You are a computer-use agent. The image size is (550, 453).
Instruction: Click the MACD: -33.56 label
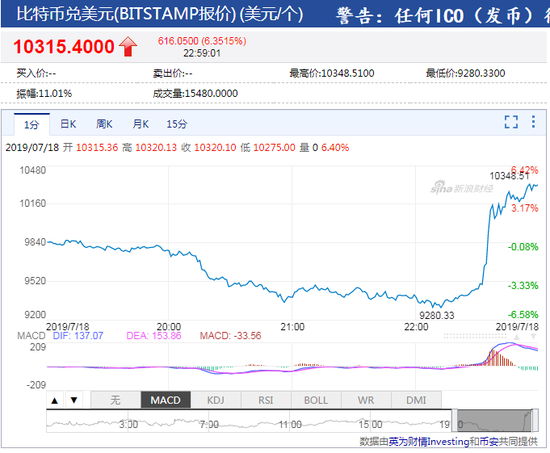[230, 336]
